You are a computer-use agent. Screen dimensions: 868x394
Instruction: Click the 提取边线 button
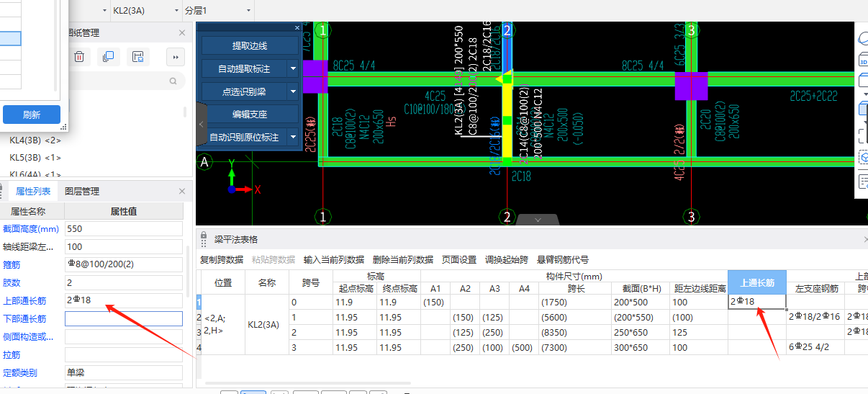250,46
